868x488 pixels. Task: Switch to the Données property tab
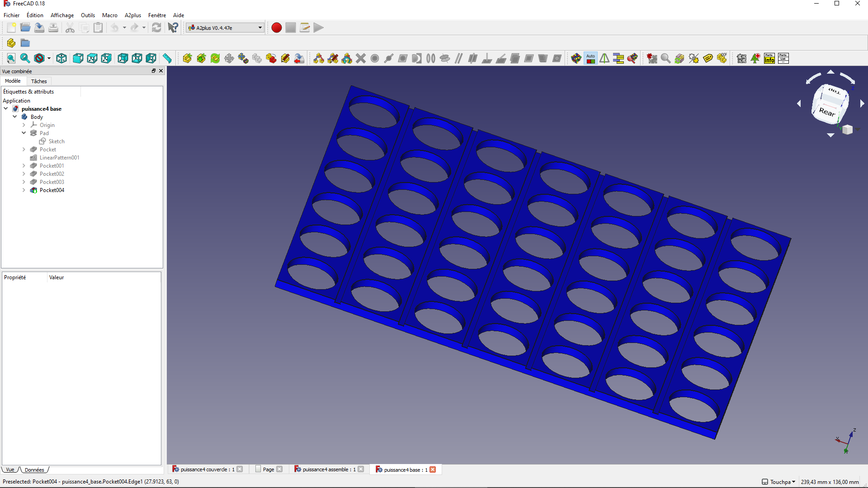tap(34, 470)
